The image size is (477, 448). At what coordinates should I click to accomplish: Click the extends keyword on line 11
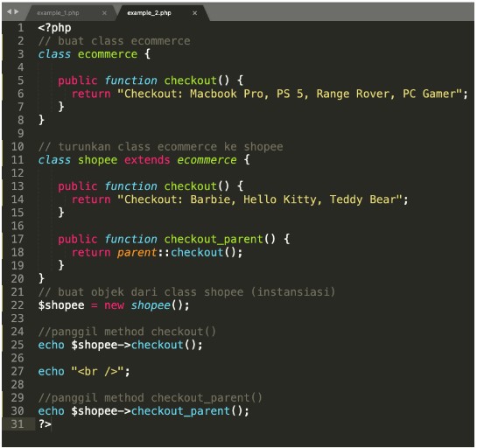coord(147,160)
